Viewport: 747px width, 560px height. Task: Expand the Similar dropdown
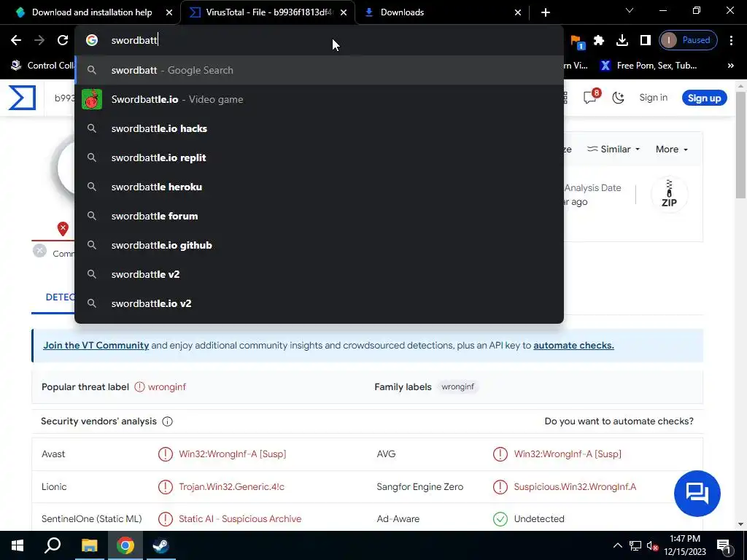coord(614,149)
